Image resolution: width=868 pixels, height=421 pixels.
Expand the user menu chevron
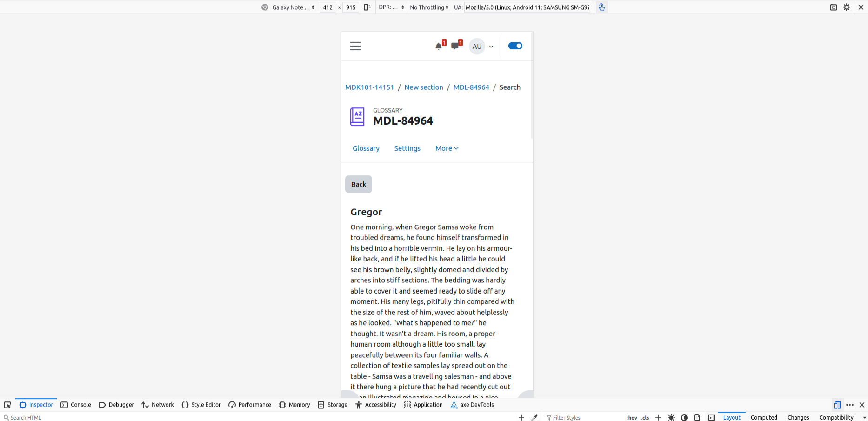491,47
